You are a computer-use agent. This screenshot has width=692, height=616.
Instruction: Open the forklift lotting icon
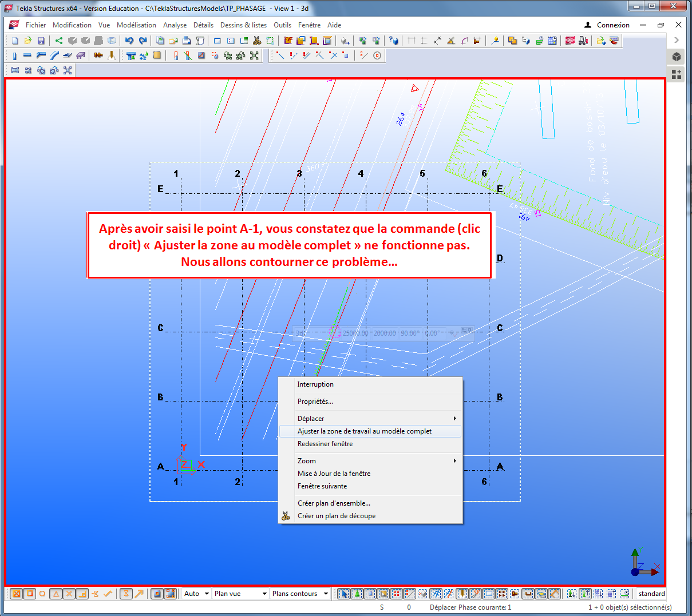(x=583, y=41)
